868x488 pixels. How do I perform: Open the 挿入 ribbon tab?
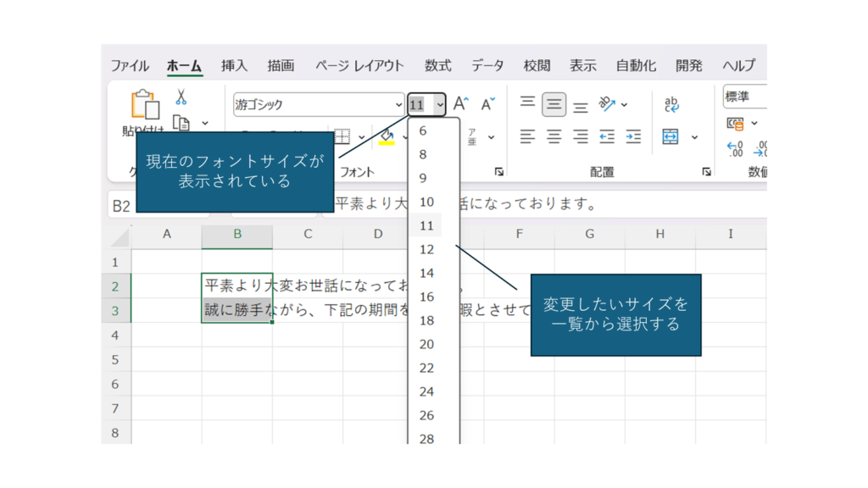[234, 65]
